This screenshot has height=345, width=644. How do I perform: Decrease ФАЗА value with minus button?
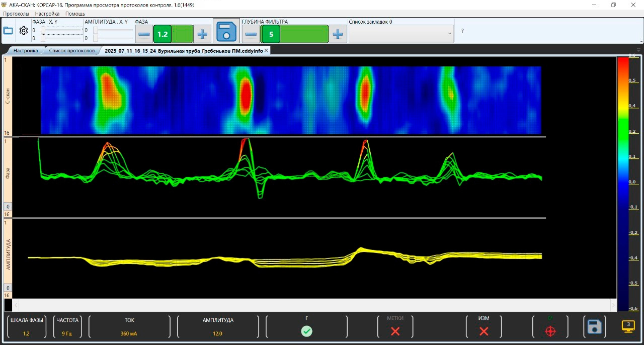[144, 34]
